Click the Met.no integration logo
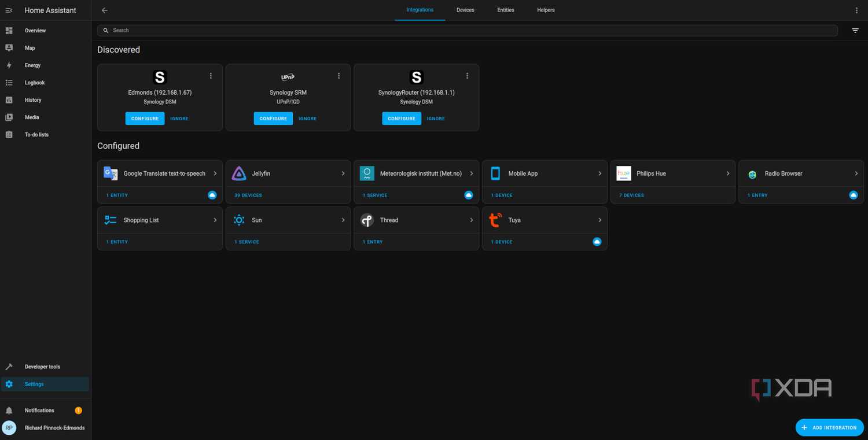Image resolution: width=868 pixels, height=440 pixels. click(367, 173)
